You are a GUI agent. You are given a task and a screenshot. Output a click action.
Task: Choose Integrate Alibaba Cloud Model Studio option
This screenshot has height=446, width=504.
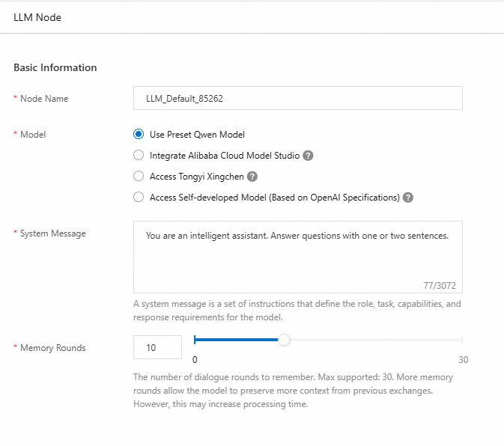pyautogui.click(x=138, y=156)
